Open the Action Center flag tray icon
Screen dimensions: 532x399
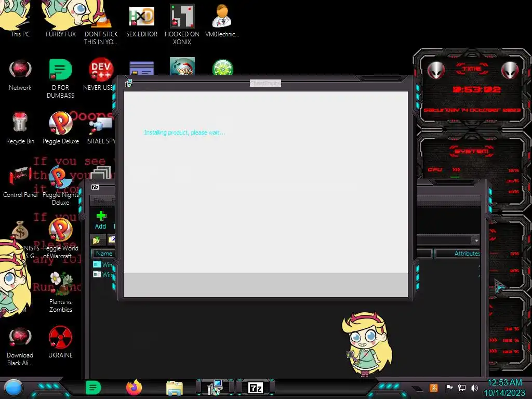click(449, 388)
